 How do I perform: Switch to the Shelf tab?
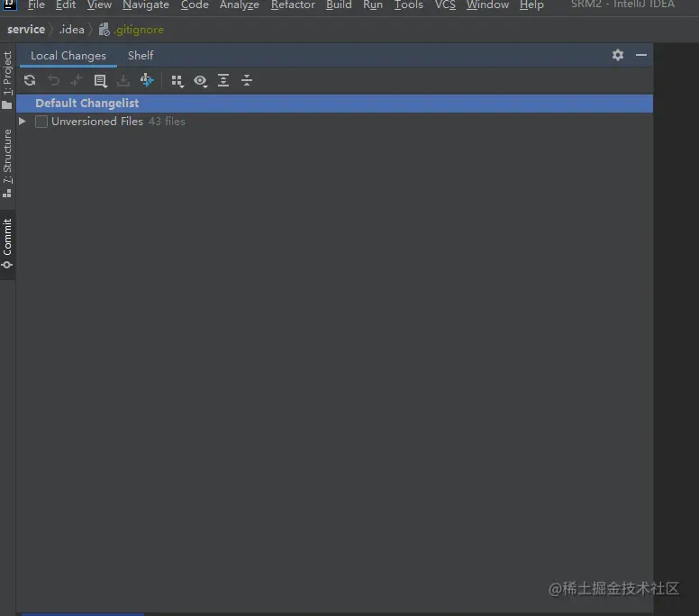(x=141, y=56)
